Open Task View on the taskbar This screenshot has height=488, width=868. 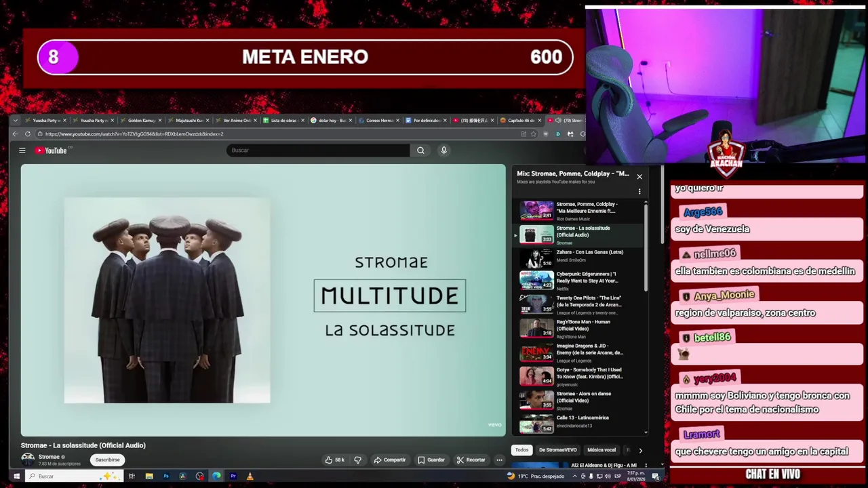tap(132, 476)
